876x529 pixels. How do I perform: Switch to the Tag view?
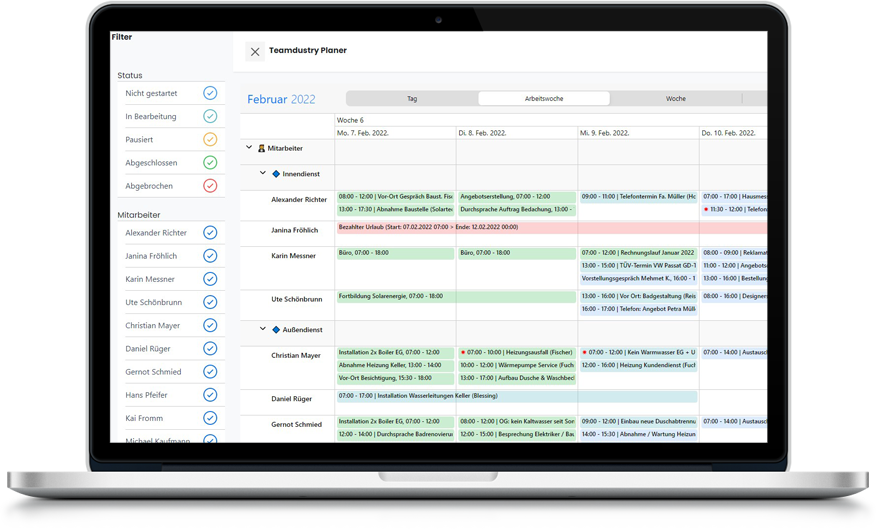[412, 99]
